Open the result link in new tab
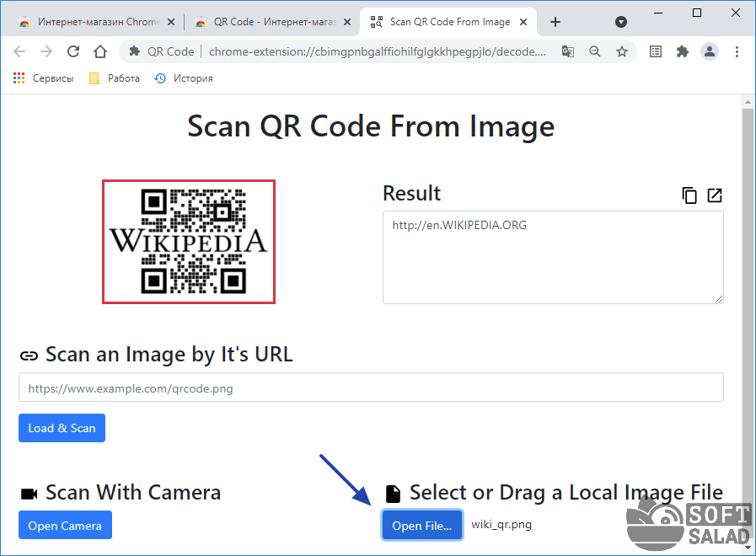 (x=715, y=195)
